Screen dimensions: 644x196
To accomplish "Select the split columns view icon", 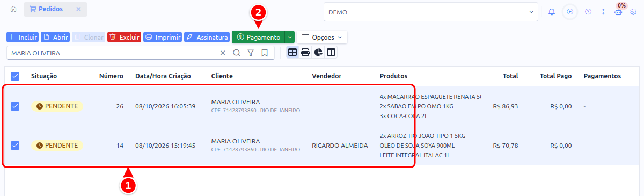I will (x=331, y=53).
